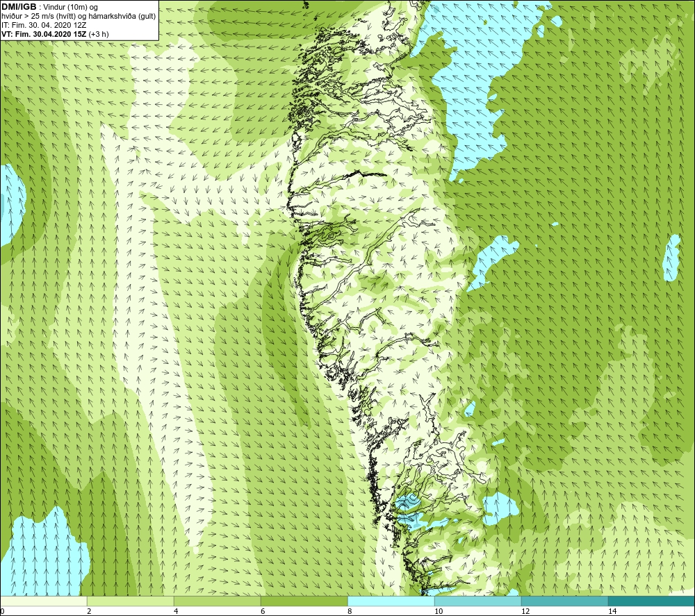This screenshot has height=616, width=695.
Task: Click the legend tick label '14'
Action: pyautogui.click(x=612, y=611)
